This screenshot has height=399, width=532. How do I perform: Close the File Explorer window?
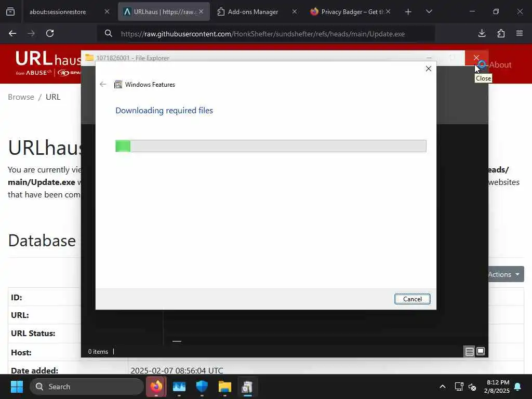pyautogui.click(x=476, y=58)
